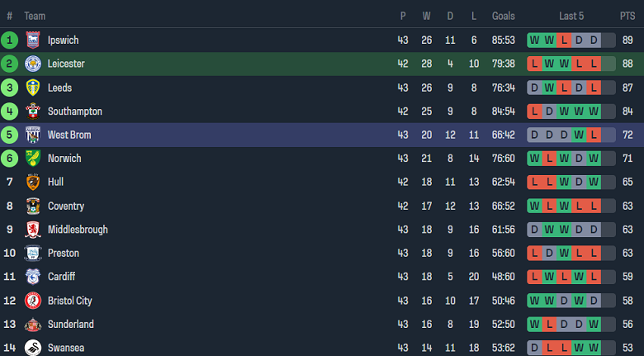Click the green position 1 rank badge
The image size is (644, 356).
pos(10,40)
